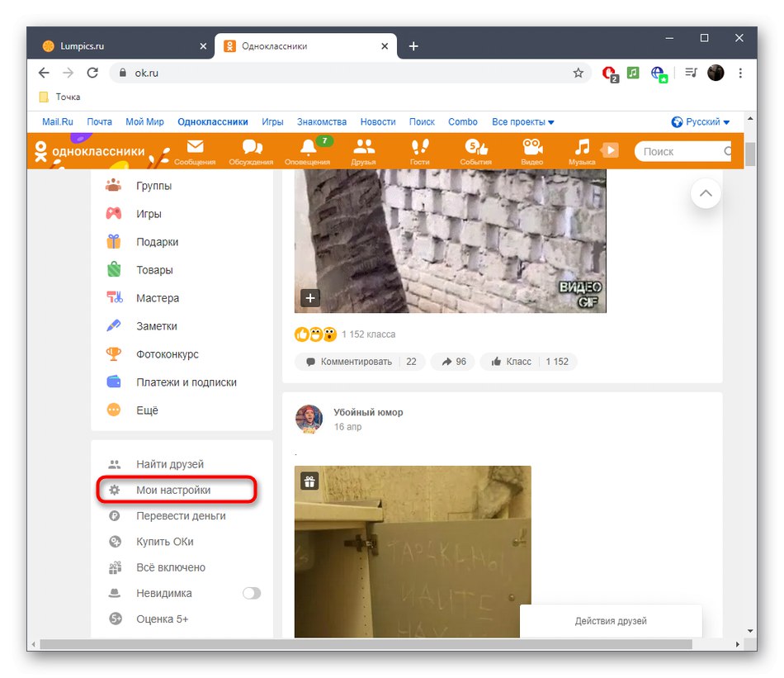Close the Одноклассники tab
784x678 pixels.
(x=385, y=46)
